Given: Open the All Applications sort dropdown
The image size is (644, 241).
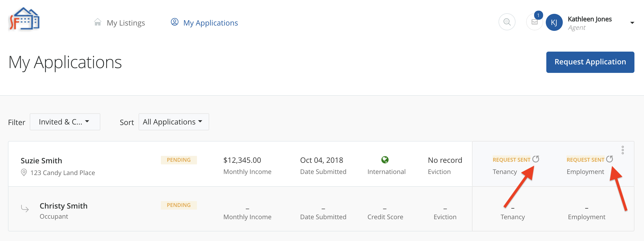Looking at the screenshot, I should [x=174, y=122].
